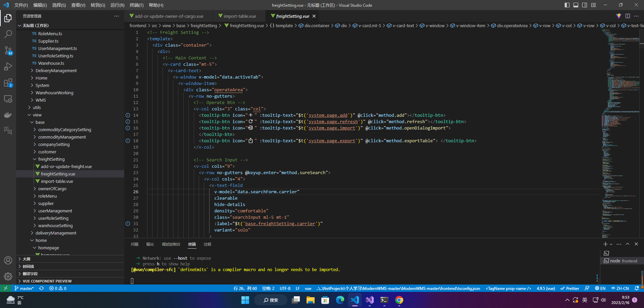The height and width of the screenshot is (308, 644).
Task: Collapse the freightSetting folder
Action: [x=51, y=159]
